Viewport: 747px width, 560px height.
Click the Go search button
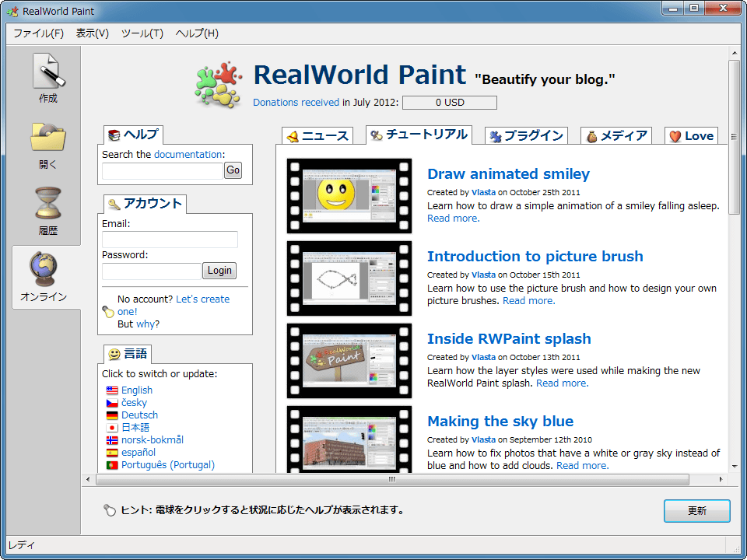click(x=233, y=170)
